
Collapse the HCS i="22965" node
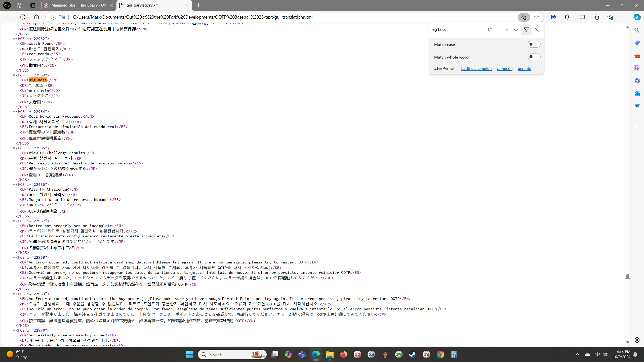pos(14,148)
